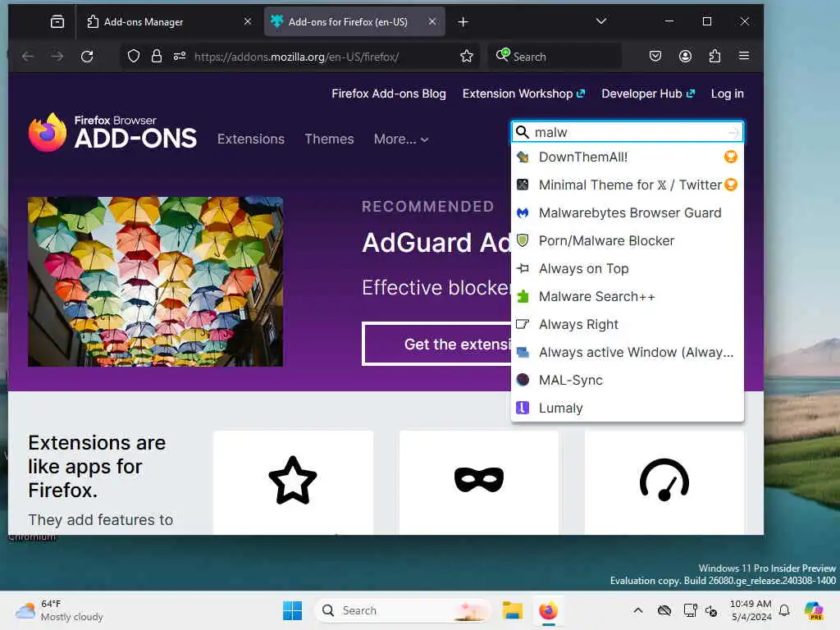Open notifications bell in system tray
Viewport: 840px width, 630px height.
(x=784, y=610)
